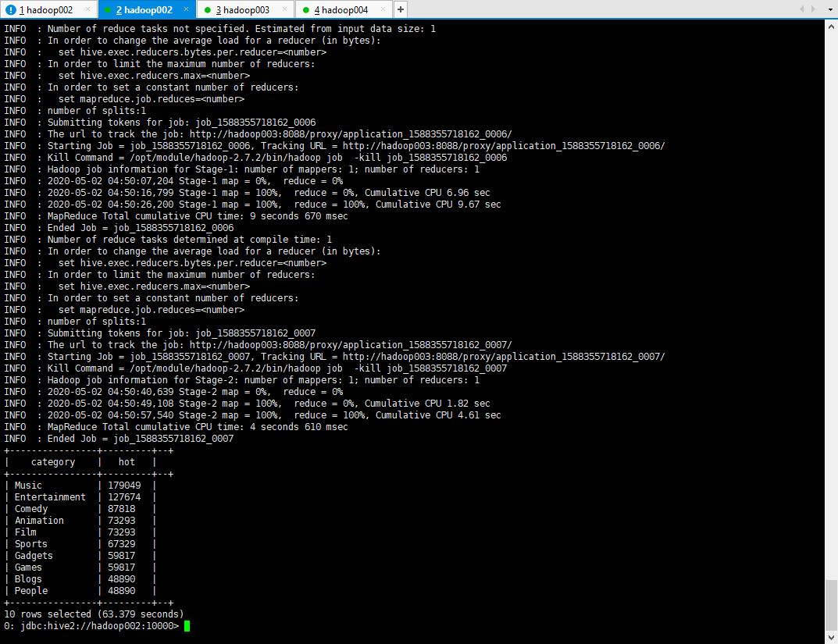The image size is (838, 644).
Task: Click the hot column header
Action: coord(127,462)
